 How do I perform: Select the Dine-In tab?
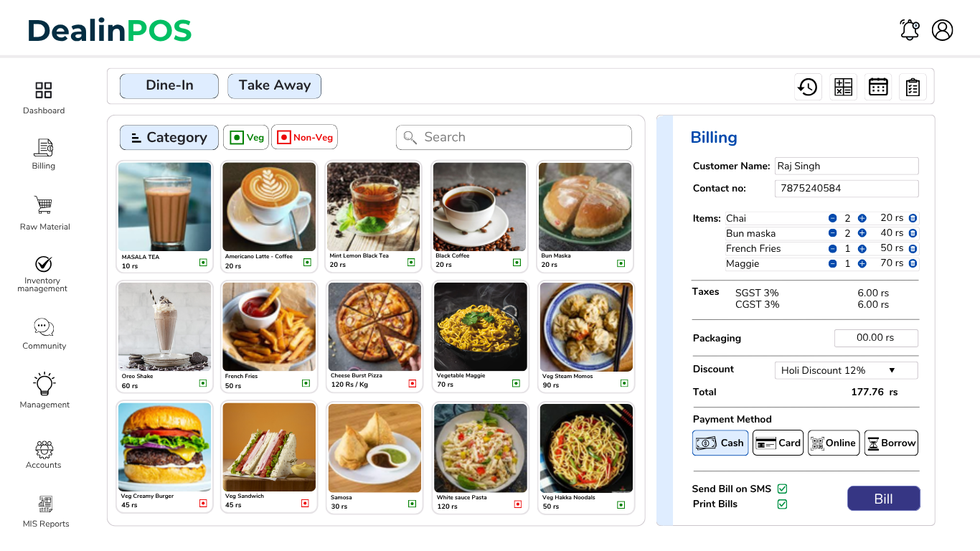pyautogui.click(x=169, y=85)
